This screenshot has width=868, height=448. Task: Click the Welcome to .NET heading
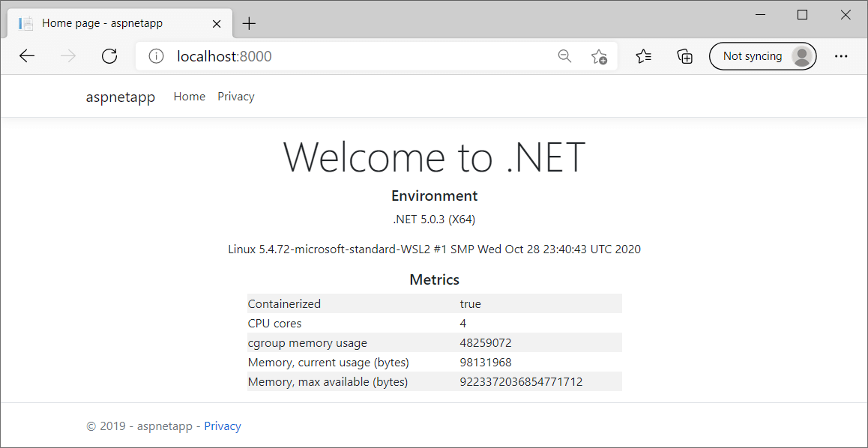434,157
